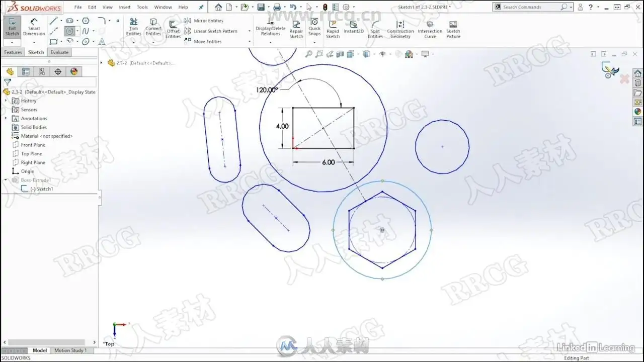This screenshot has height=362, width=644.
Task: Toggle Rapid Sketch
Action: click(333, 30)
